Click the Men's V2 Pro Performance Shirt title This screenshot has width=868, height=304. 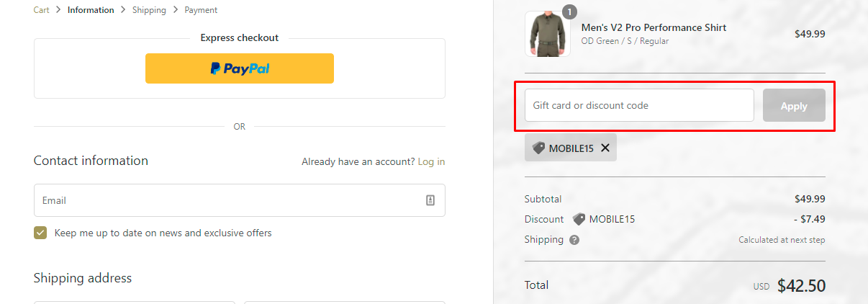click(x=654, y=27)
